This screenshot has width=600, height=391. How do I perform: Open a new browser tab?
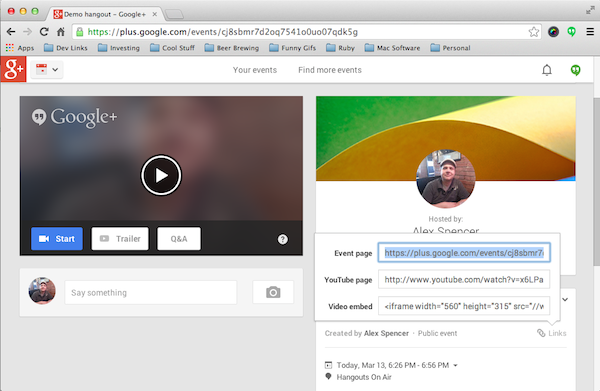coord(174,15)
